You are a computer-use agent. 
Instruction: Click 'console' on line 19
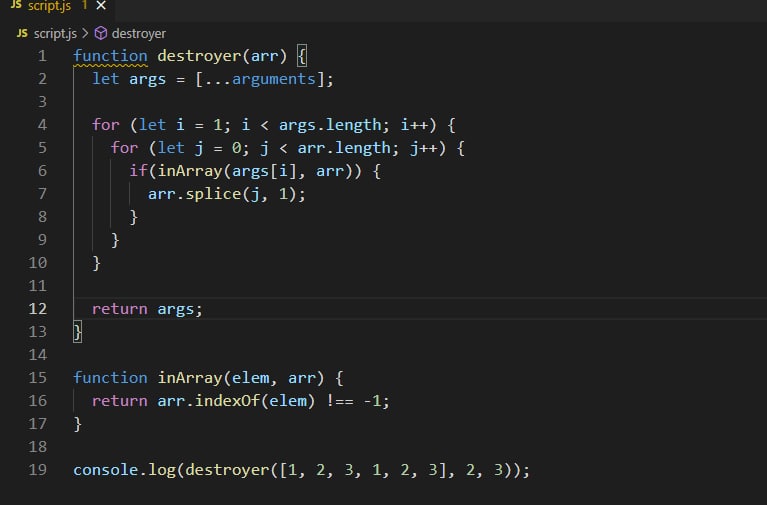coord(106,470)
